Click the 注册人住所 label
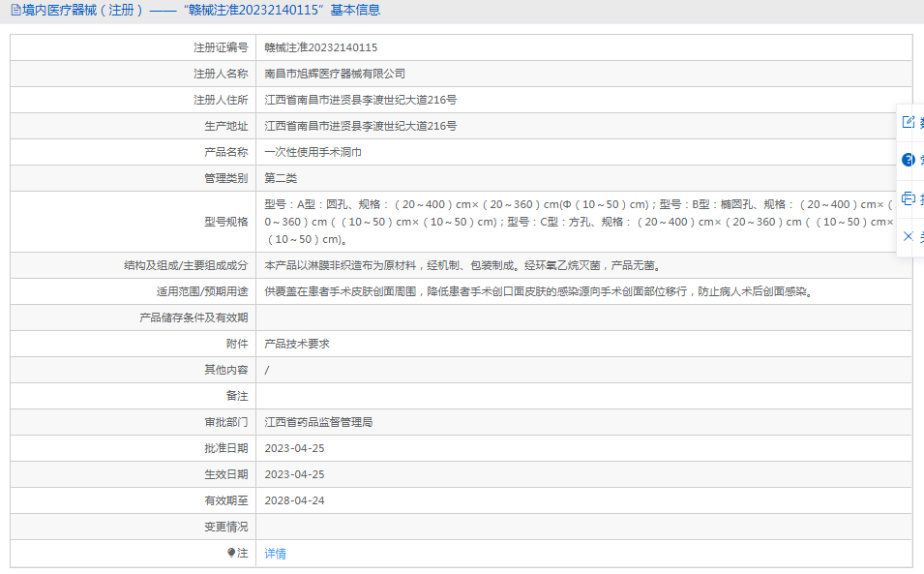 click(x=221, y=100)
